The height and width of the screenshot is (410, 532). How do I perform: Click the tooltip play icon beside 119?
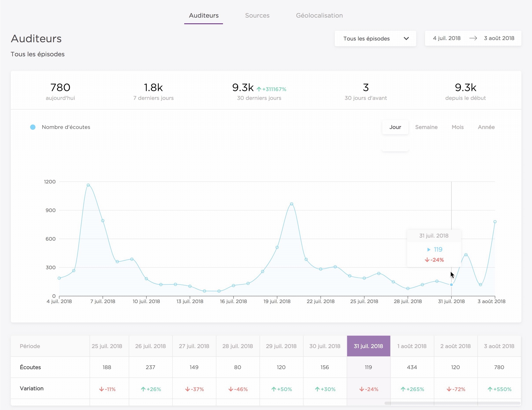coord(429,250)
